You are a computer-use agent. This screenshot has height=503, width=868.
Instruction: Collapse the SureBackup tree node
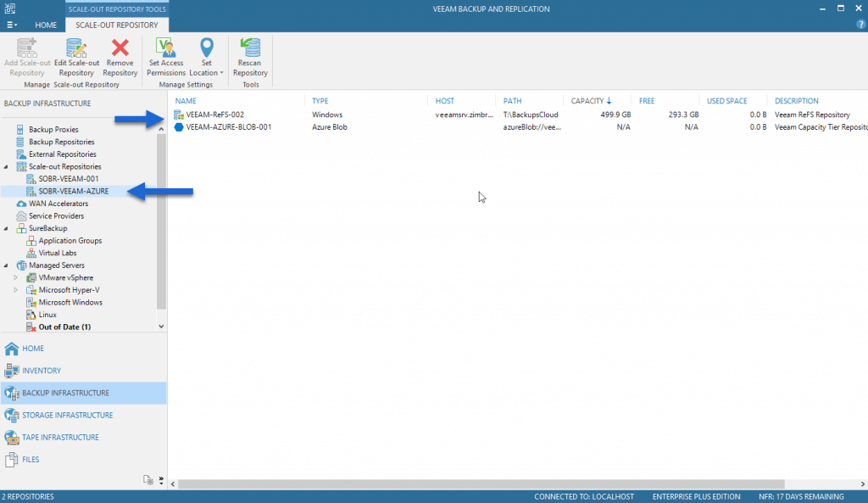(x=6, y=228)
